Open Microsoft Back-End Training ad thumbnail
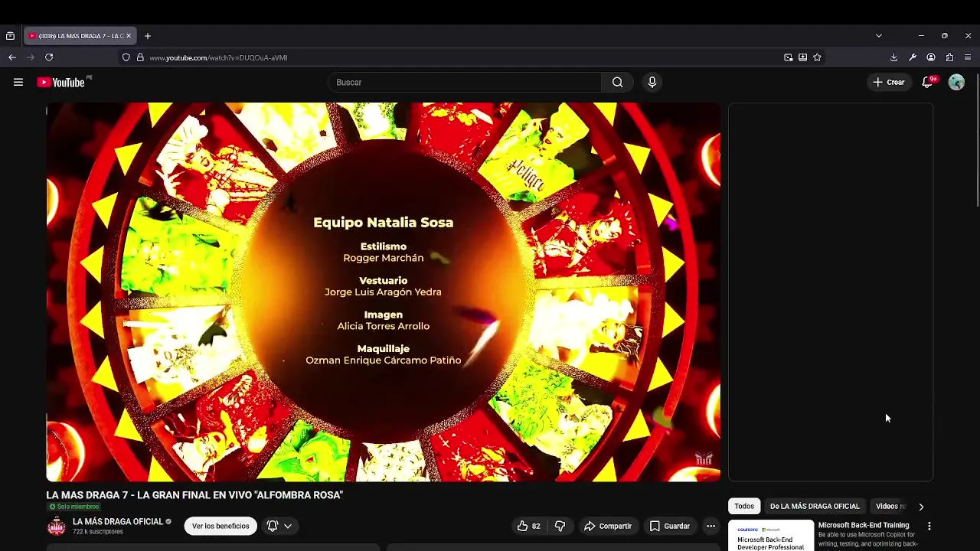The width and height of the screenshot is (980, 551). (x=771, y=536)
